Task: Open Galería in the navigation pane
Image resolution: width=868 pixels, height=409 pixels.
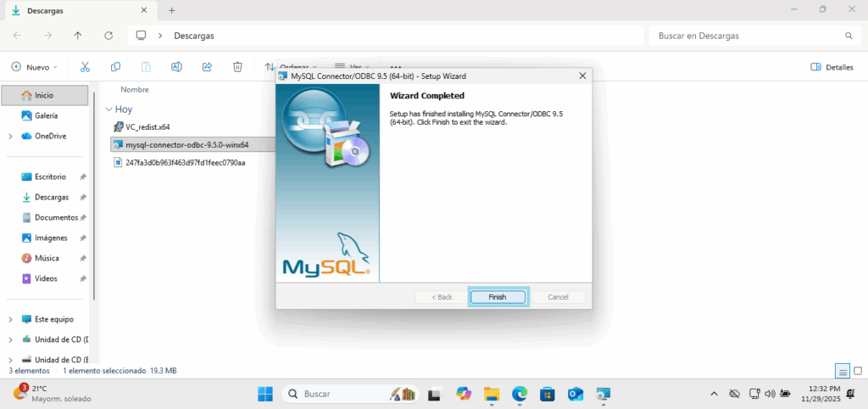Action: (x=47, y=116)
